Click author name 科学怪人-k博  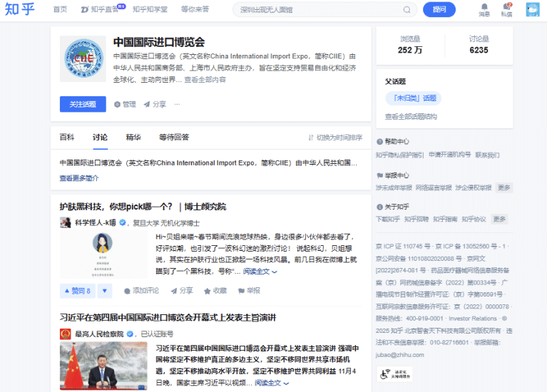click(x=96, y=222)
